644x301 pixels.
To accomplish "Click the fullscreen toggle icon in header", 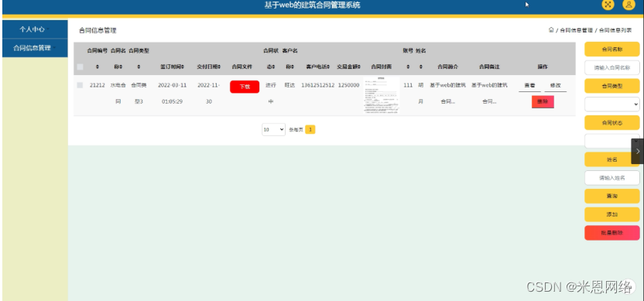I will tap(608, 5).
